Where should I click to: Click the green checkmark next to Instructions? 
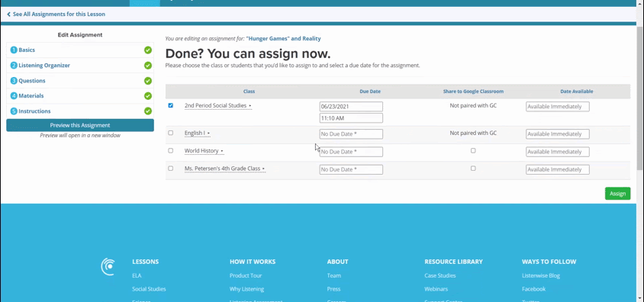148,111
